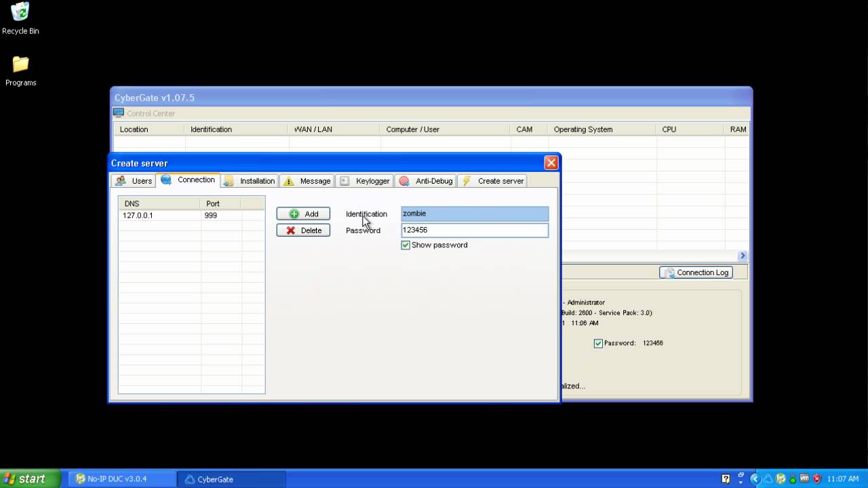Click the Computer / User column header
The image size is (868, 488).
pyautogui.click(x=445, y=129)
